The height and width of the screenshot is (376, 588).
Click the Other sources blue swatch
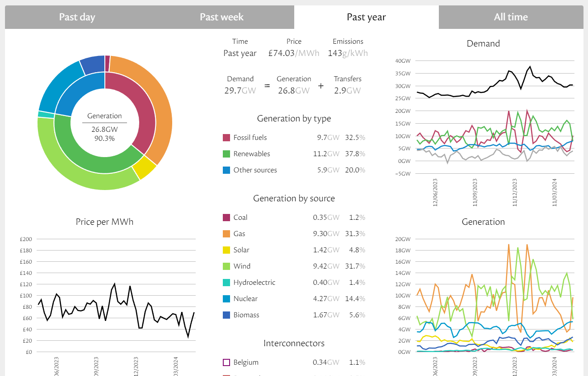(x=227, y=170)
